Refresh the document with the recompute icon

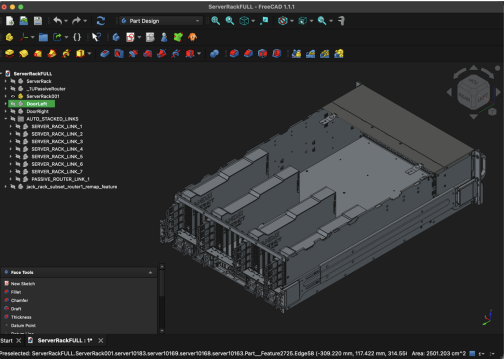coord(101,21)
